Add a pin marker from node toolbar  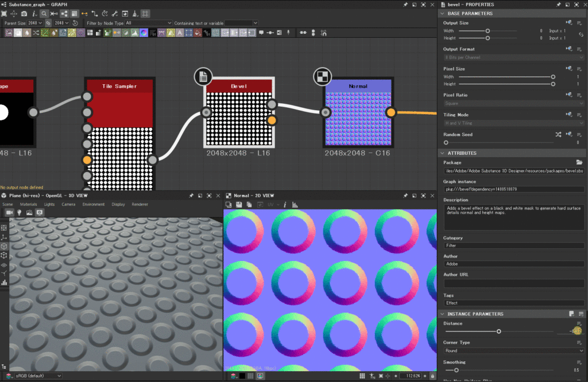pyautogui.click(x=288, y=33)
